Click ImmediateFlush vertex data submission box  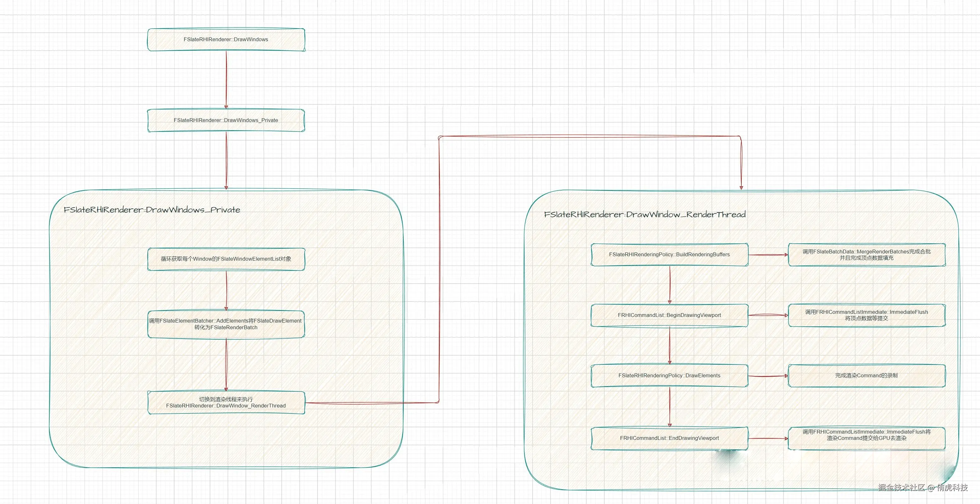[x=866, y=315]
